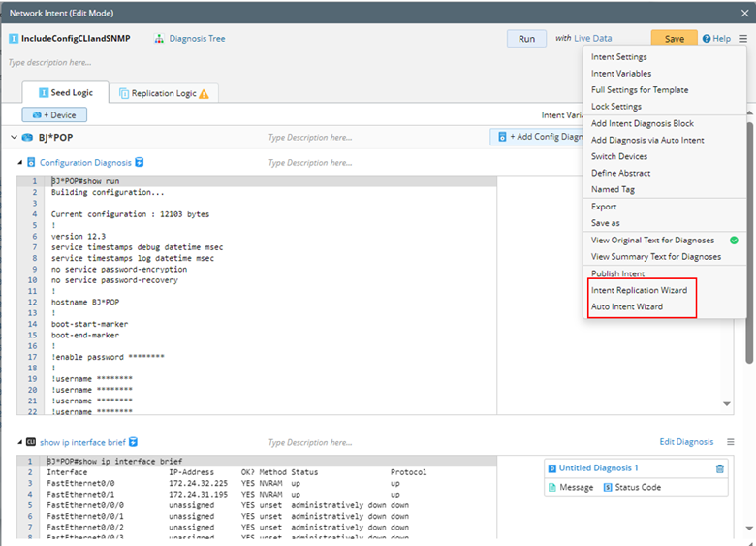Choose Add Diagnosis via Auto Intent
This screenshot has height=546, width=756.
click(647, 140)
